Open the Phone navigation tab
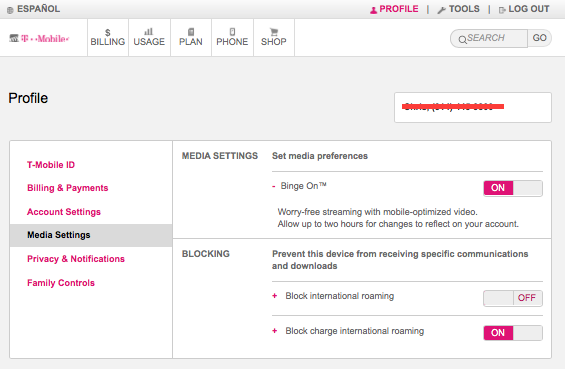565x369 pixels. click(x=232, y=37)
